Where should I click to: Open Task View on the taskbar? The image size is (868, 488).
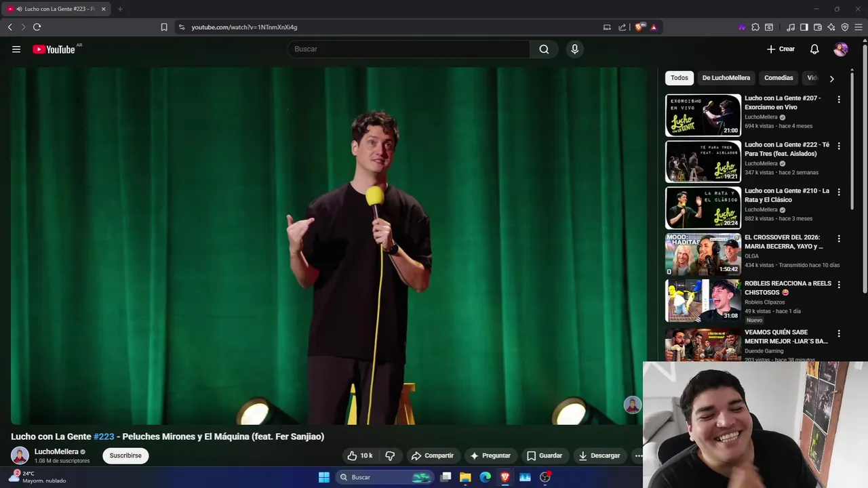(x=446, y=477)
